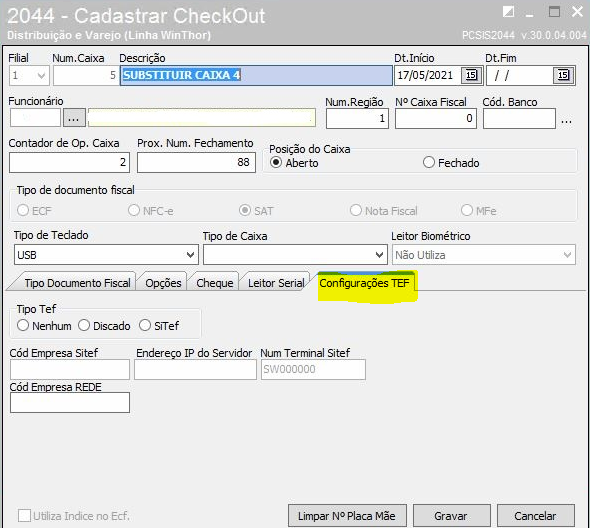Viewport: 590px width, 528px height.
Task: Switch to the Configurações TEF tab
Action: (364, 283)
